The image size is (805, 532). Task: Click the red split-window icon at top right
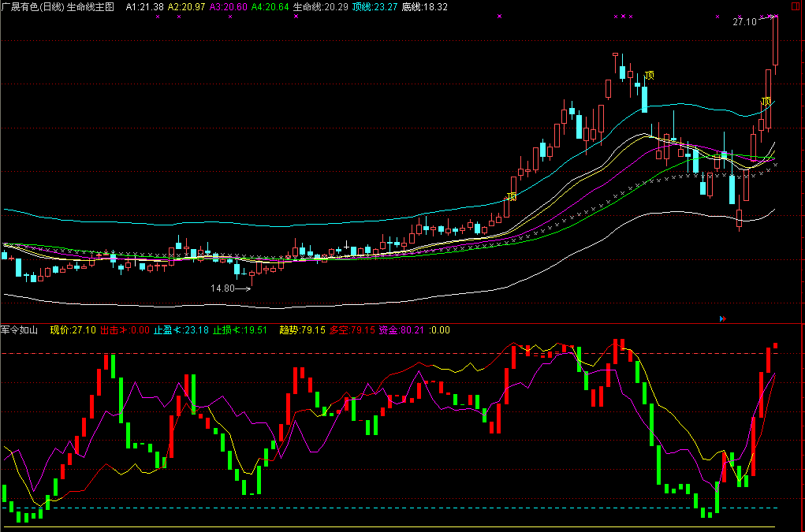[796, 6]
